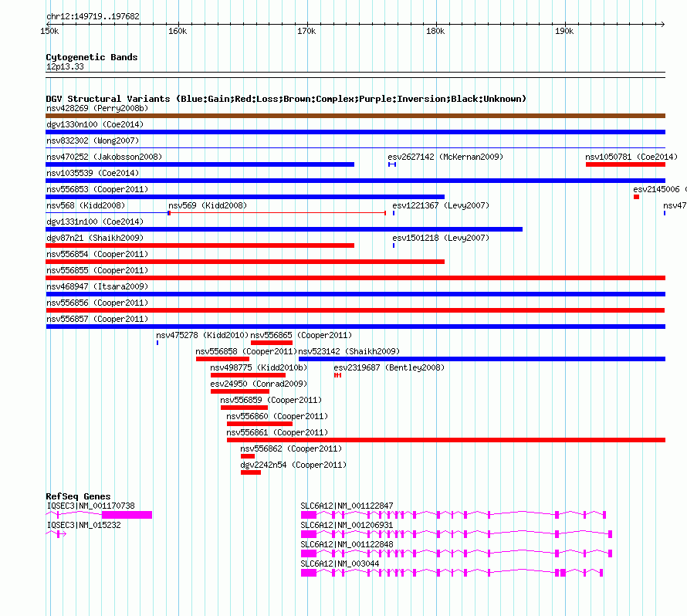Screen dimensions: 687x616
Task: Select the esv2627142 (McKernan2009) variant label
Action: [x=445, y=157]
